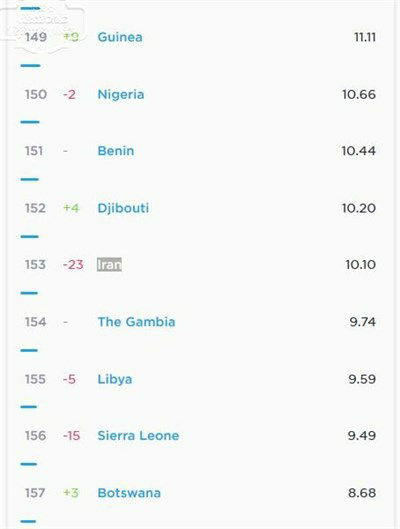Open the Nigeria country link
400x529 pixels.
(121, 94)
